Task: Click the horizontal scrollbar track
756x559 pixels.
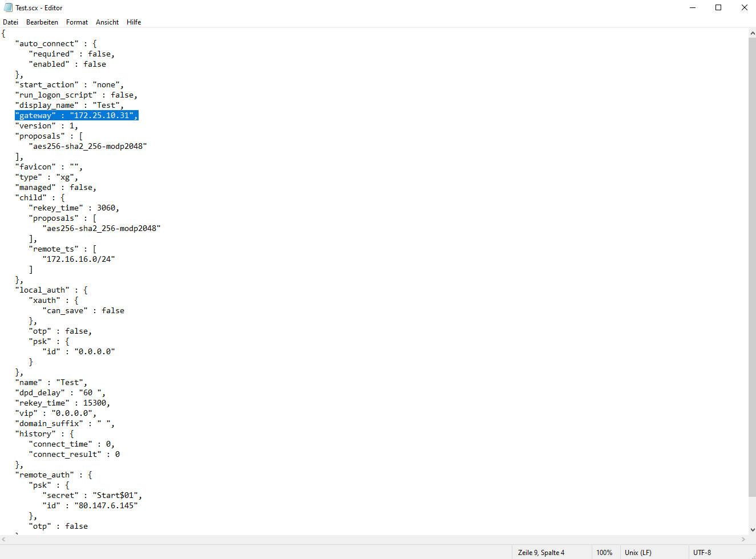Action: point(371,539)
